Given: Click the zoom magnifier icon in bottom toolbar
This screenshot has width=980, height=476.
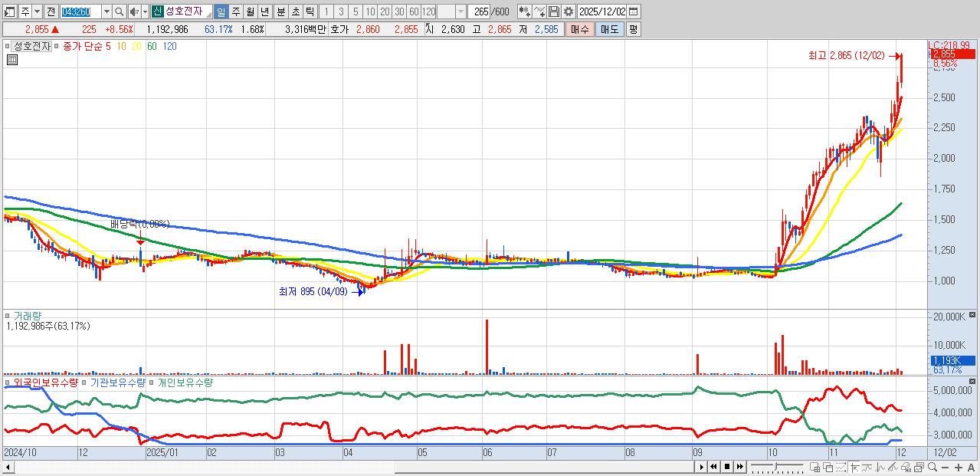Looking at the screenshot, I should 932,467.
